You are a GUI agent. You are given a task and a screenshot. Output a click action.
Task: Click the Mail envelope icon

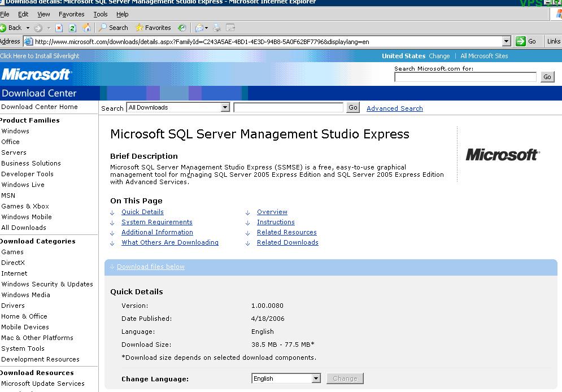click(199, 28)
